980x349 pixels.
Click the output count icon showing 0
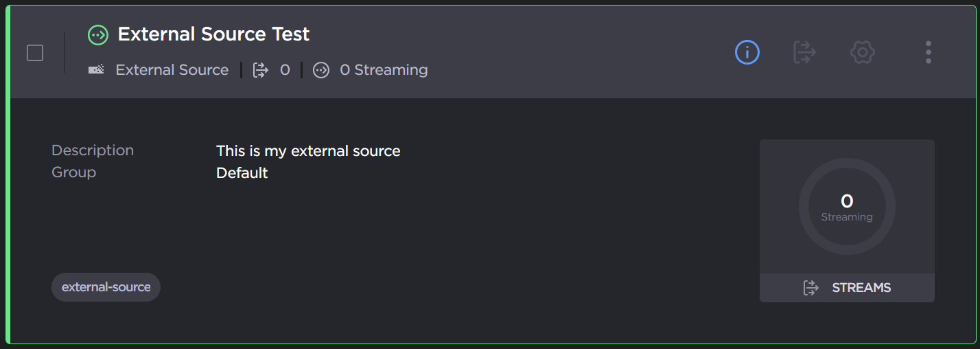click(x=261, y=70)
